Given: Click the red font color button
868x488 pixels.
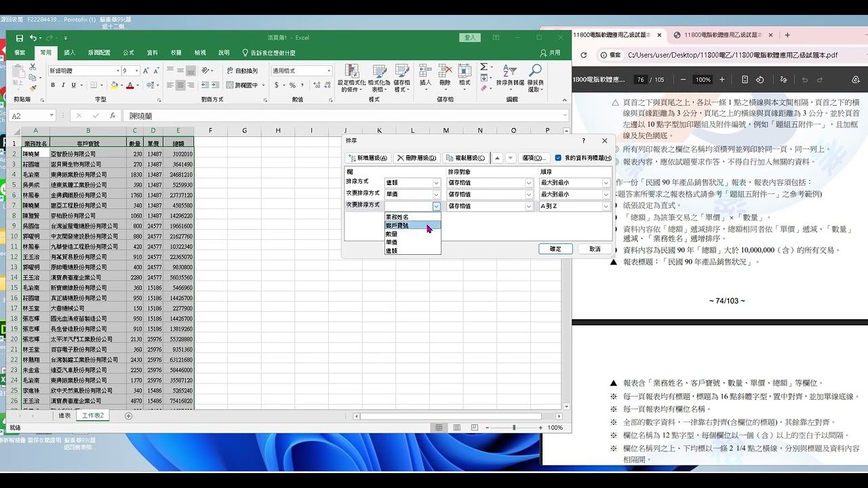Looking at the screenshot, I should [130, 85].
